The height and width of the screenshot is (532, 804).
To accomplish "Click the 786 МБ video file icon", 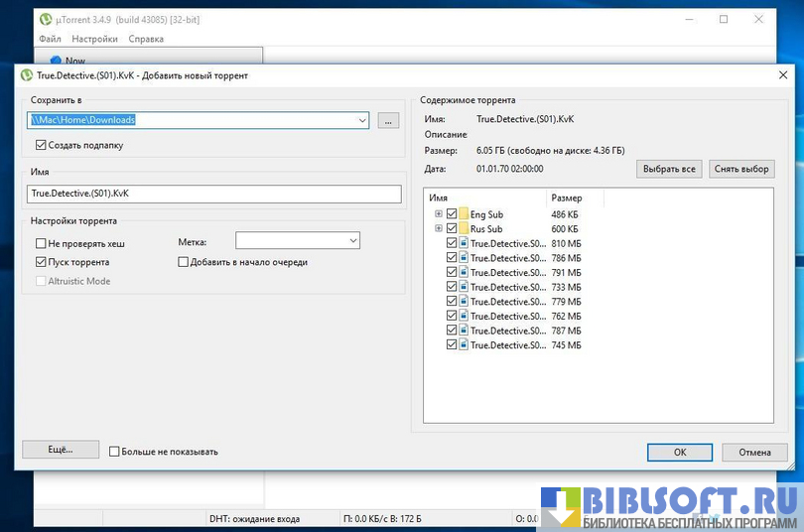I will [464, 258].
